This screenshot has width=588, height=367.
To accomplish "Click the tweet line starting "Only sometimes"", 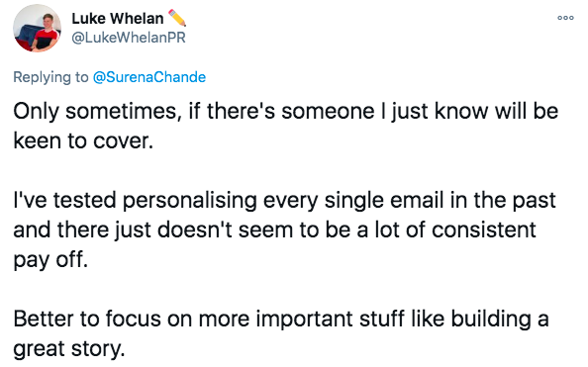I will (286, 112).
